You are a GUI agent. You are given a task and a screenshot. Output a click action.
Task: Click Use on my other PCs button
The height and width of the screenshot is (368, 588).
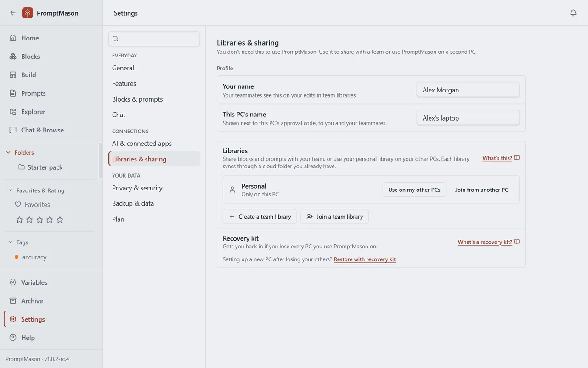pyautogui.click(x=414, y=190)
